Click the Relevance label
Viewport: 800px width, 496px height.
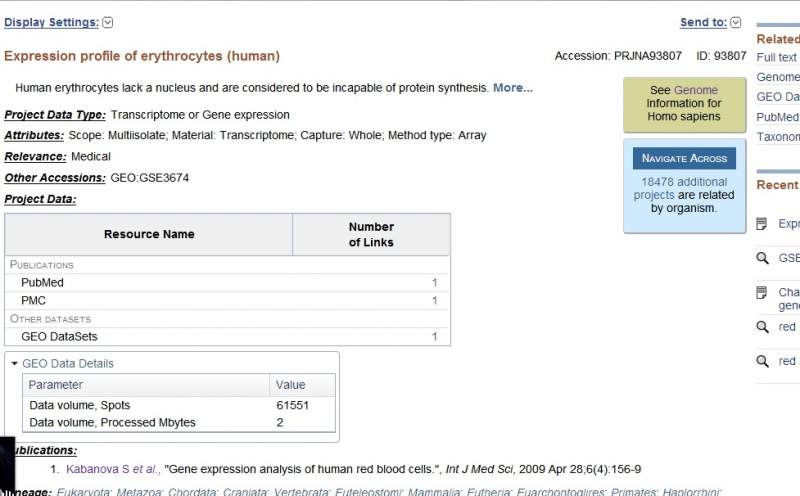[x=35, y=157]
